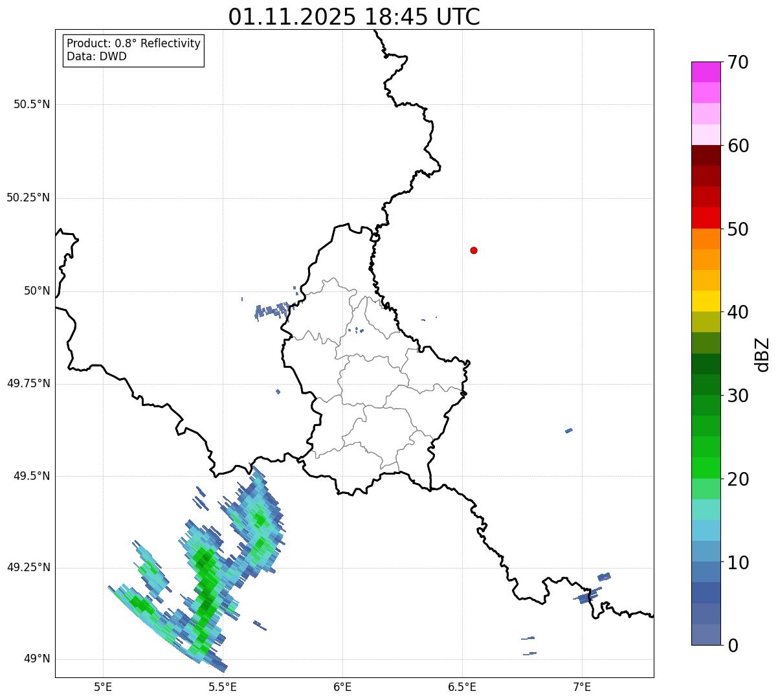Click the 49.75°N latitude label
The height and width of the screenshot is (700, 778).
(28, 383)
